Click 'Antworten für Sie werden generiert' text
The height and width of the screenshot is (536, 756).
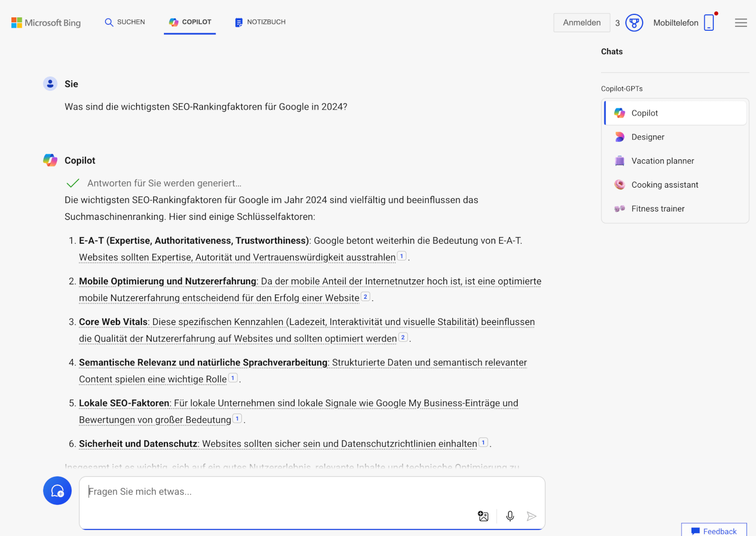[x=164, y=183]
